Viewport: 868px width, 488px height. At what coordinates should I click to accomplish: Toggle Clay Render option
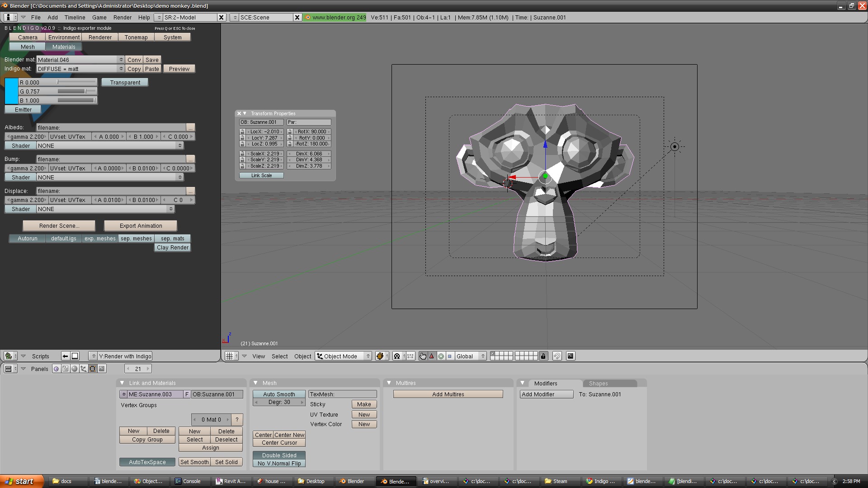click(x=172, y=247)
